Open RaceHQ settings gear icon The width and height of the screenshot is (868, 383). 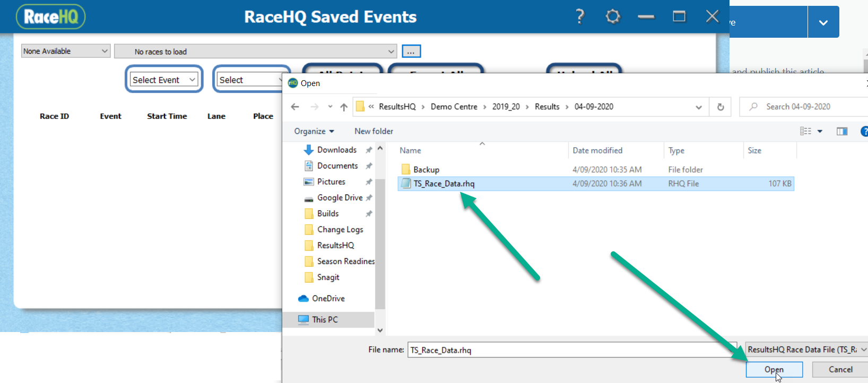pos(613,16)
